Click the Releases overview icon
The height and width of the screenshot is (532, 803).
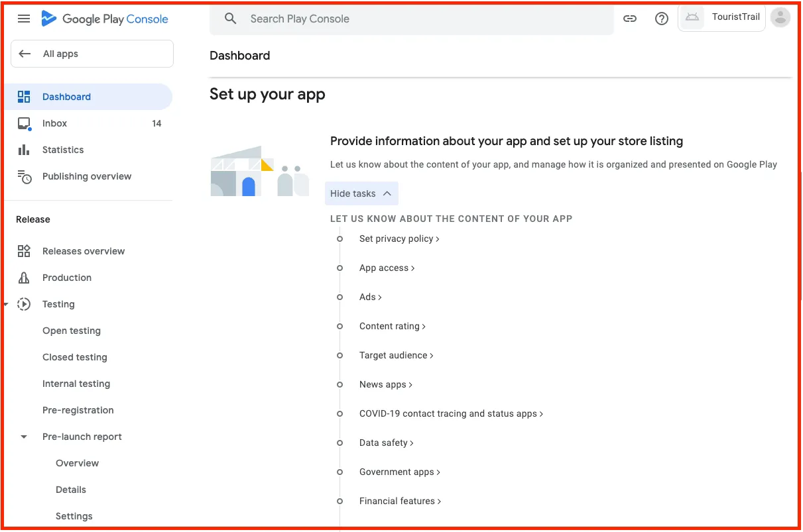[x=24, y=251]
